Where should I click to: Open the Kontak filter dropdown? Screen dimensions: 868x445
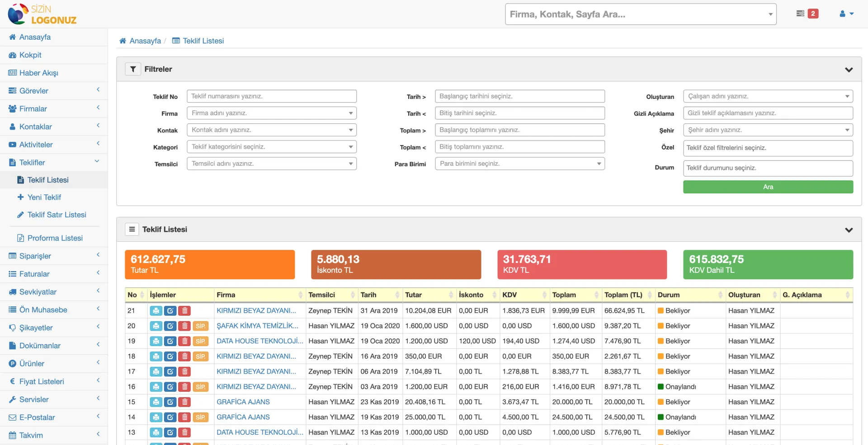(272, 130)
